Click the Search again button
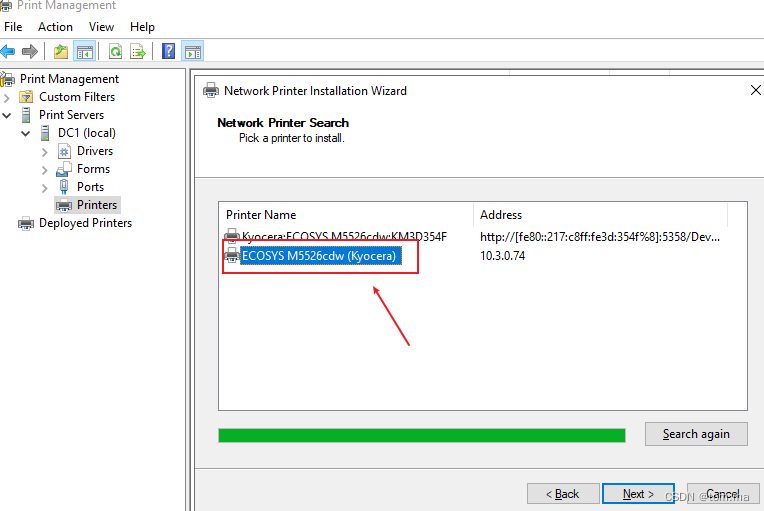Viewport: 764px width, 511px height. pos(696,434)
